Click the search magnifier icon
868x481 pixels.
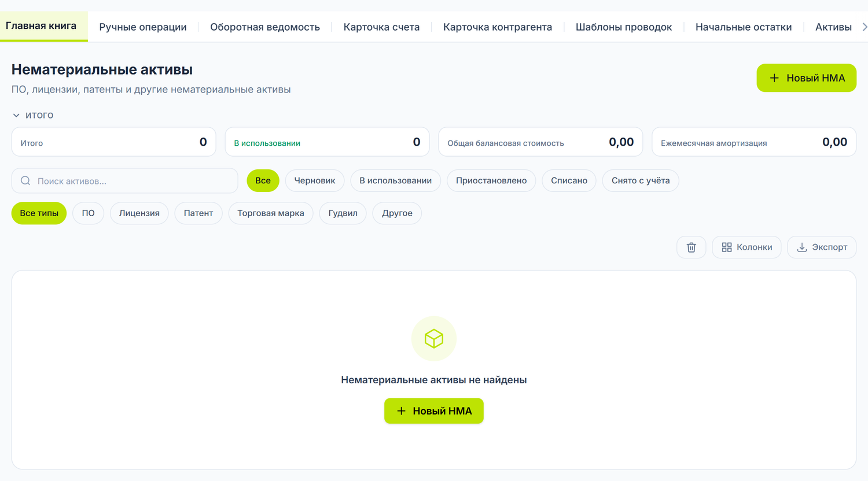pyautogui.click(x=25, y=181)
